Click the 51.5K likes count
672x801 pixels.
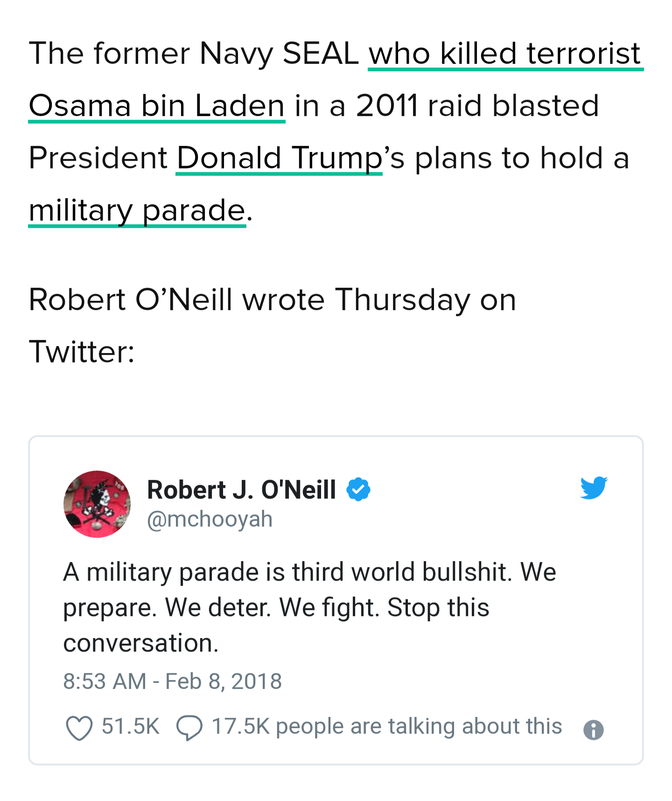pos(131,726)
